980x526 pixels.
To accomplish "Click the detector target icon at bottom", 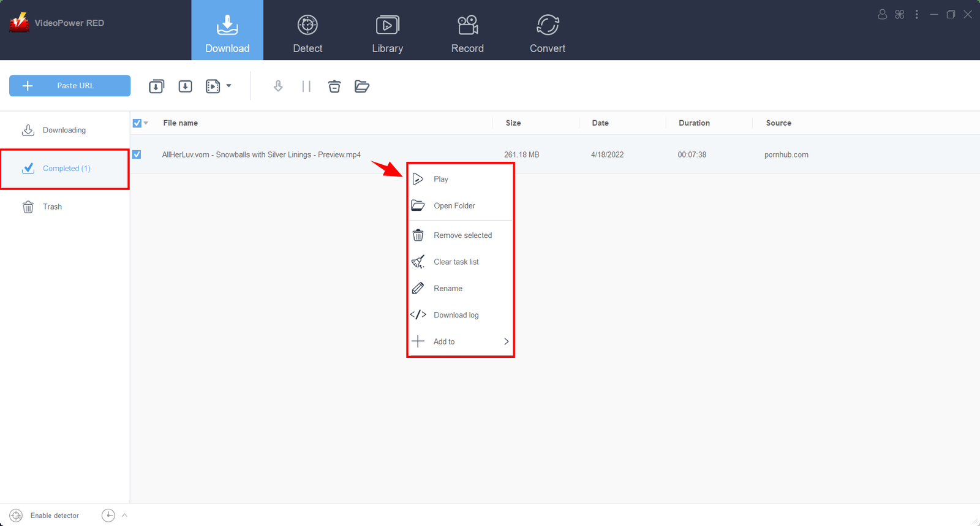I will [17, 516].
